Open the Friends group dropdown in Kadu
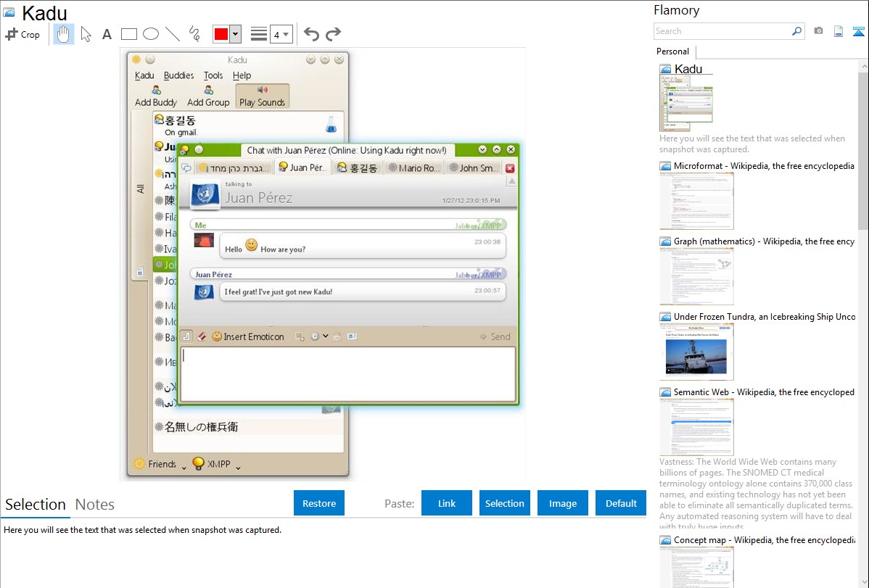Screen dimensions: 869x588 coord(161,464)
